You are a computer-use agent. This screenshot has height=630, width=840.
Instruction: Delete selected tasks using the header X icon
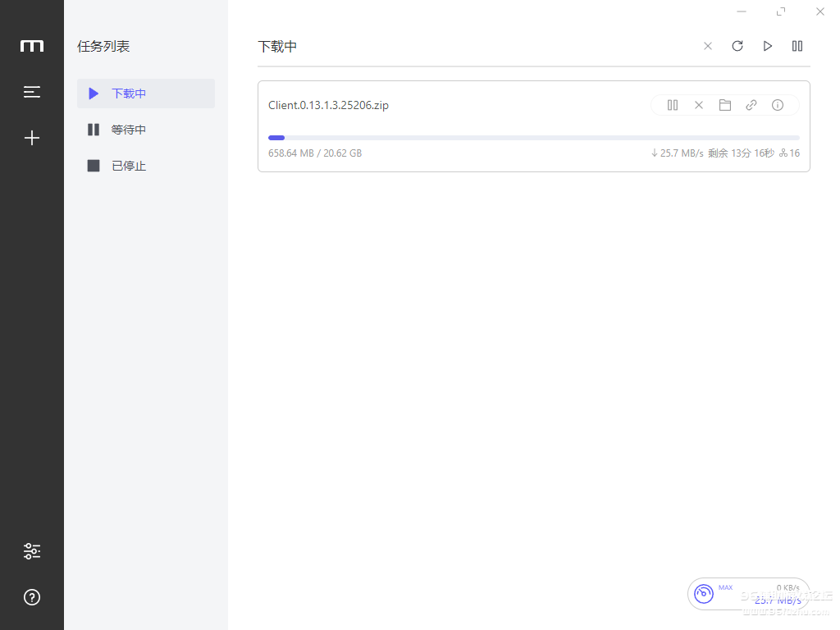tap(708, 46)
